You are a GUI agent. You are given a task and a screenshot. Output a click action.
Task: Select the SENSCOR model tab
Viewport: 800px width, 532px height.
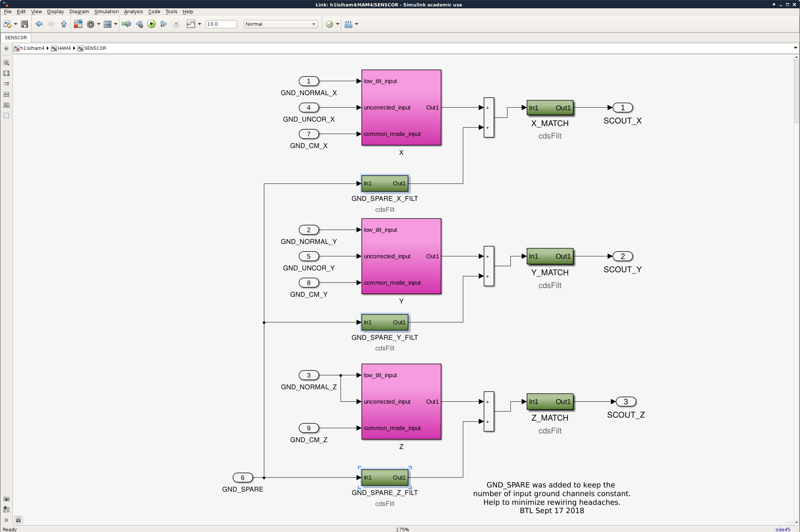point(16,38)
